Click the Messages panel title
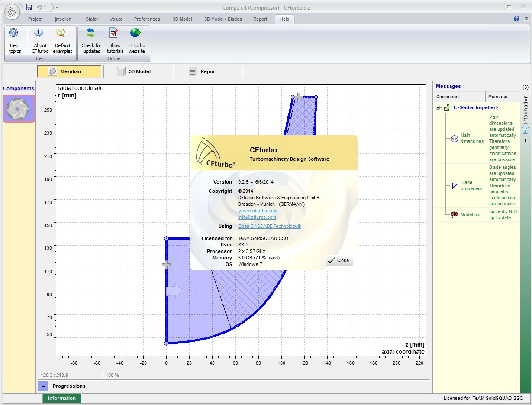This screenshot has width=532, height=405. point(448,86)
